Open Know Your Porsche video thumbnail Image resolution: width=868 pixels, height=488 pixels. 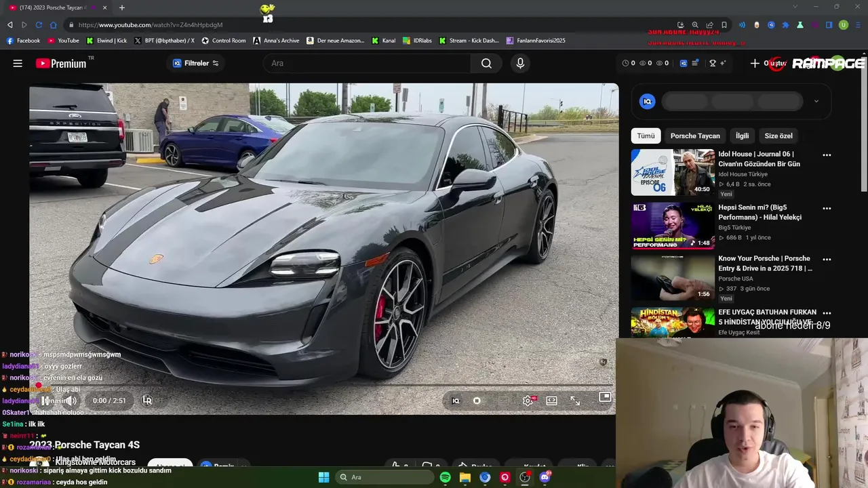click(x=673, y=278)
